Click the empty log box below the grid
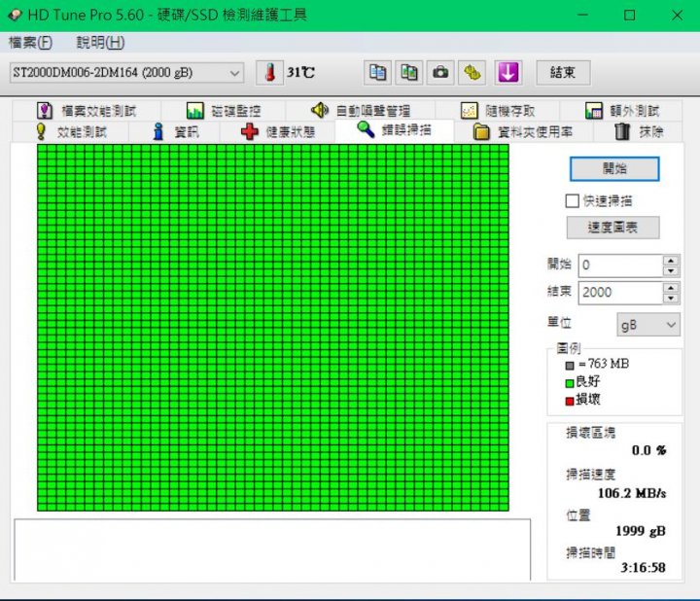Image resolution: width=700 pixels, height=601 pixels. [272, 549]
